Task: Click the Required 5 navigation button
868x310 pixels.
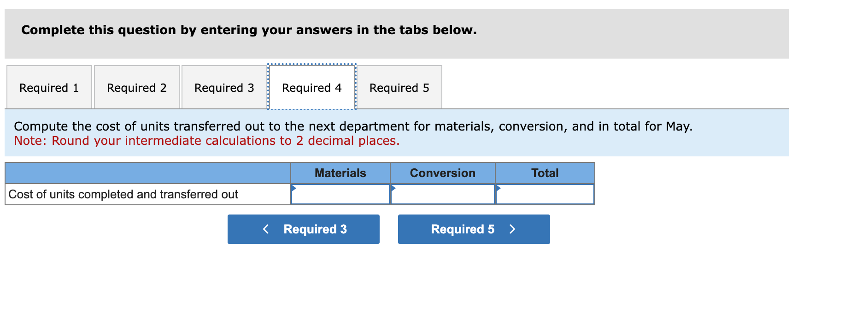Action: tap(474, 229)
